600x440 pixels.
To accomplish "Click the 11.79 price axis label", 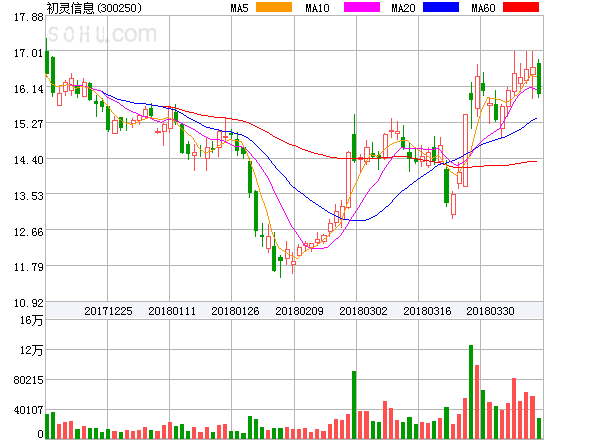I will pyautogui.click(x=29, y=267).
